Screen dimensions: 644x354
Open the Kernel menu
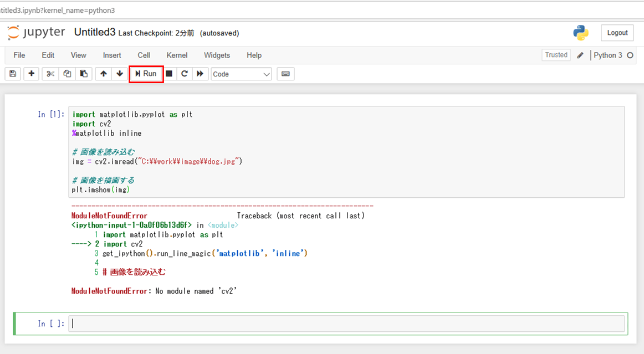[177, 55]
